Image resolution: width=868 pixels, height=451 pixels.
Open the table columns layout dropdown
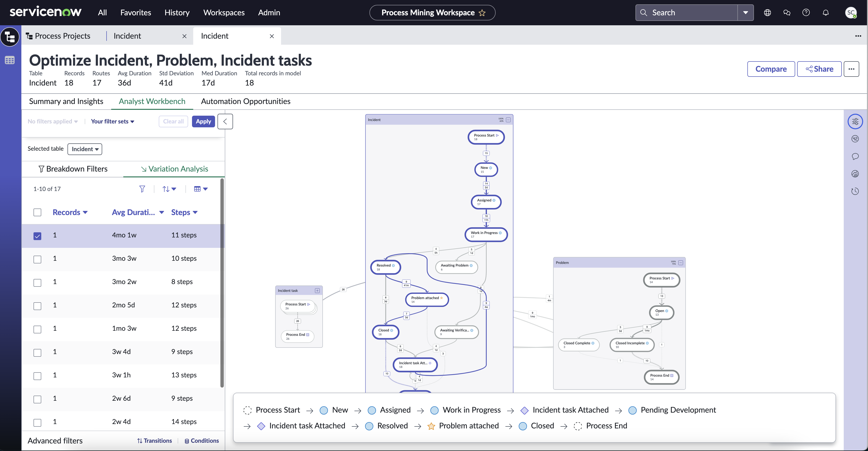201,189
